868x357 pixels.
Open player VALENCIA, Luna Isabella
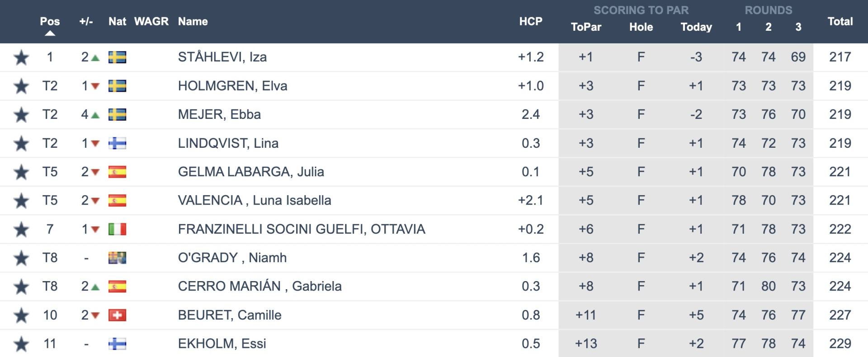tap(255, 200)
